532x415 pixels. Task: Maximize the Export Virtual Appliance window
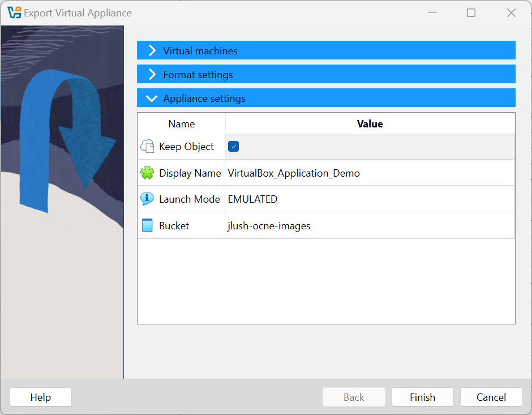[x=471, y=13]
